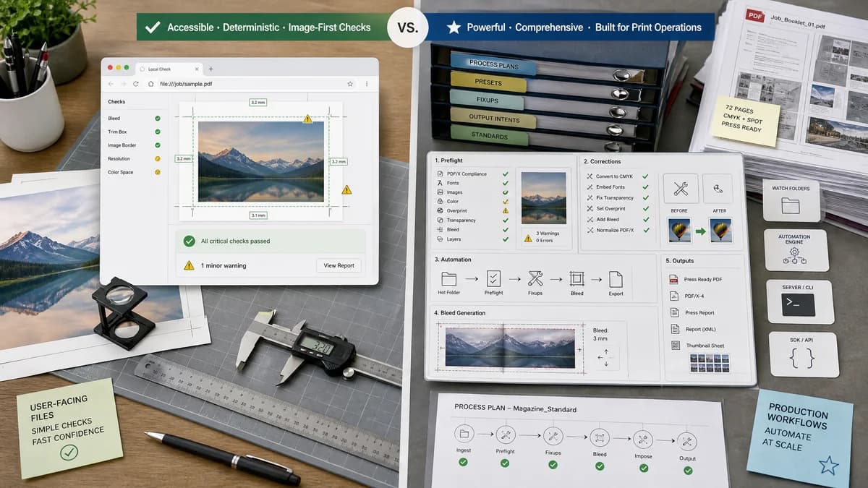
Task: Click Normalize PDF/X in Corrections
Action: (618, 230)
